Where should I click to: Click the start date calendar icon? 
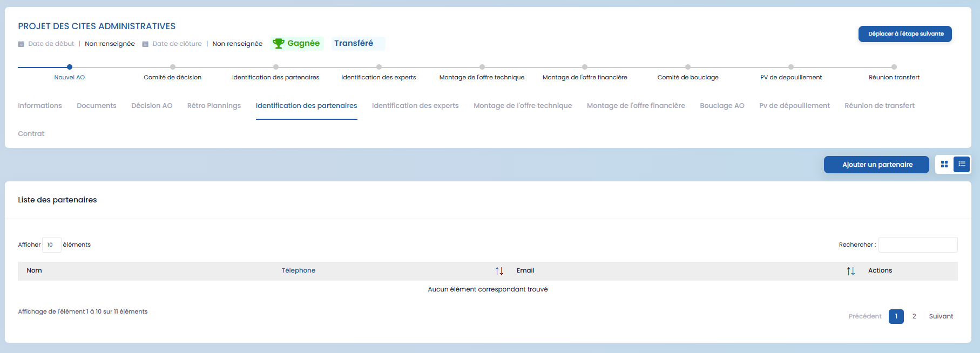pyautogui.click(x=21, y=44)
